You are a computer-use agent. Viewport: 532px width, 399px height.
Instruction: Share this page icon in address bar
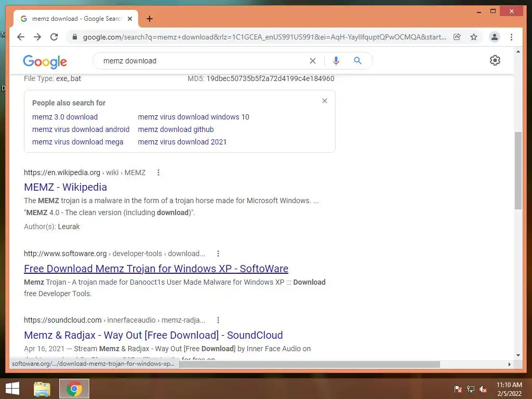(x=457, y=37)
